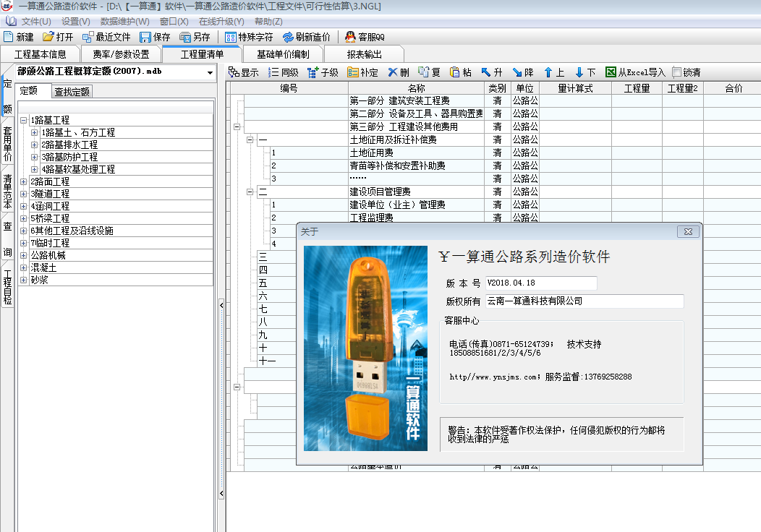
Task: Switch to the 报表输出 tab
Action: [x=364, y=54]
